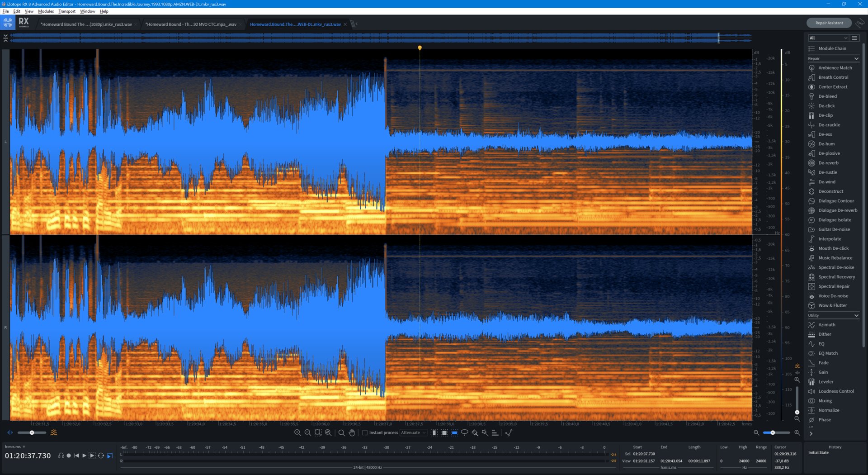Open the File menu

click(x=5, y=11)
